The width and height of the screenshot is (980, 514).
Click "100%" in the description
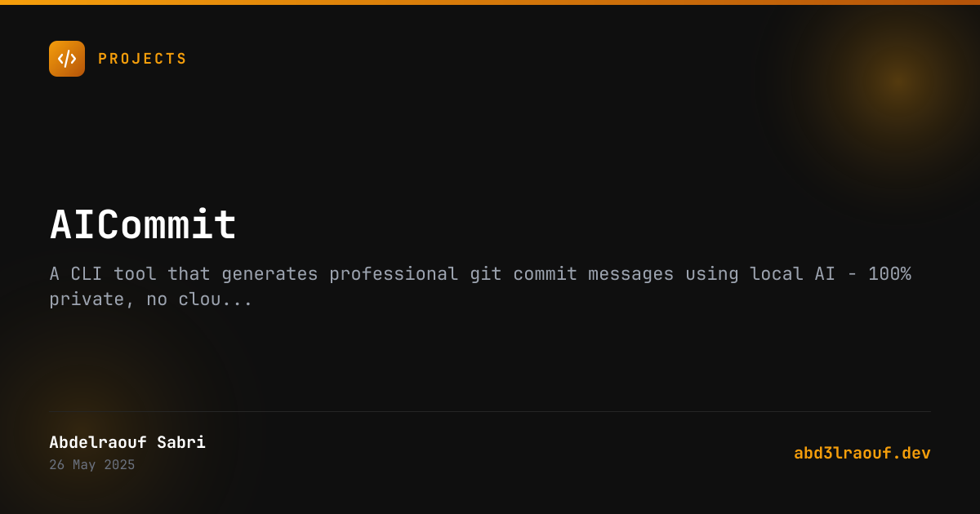point(889,274)
